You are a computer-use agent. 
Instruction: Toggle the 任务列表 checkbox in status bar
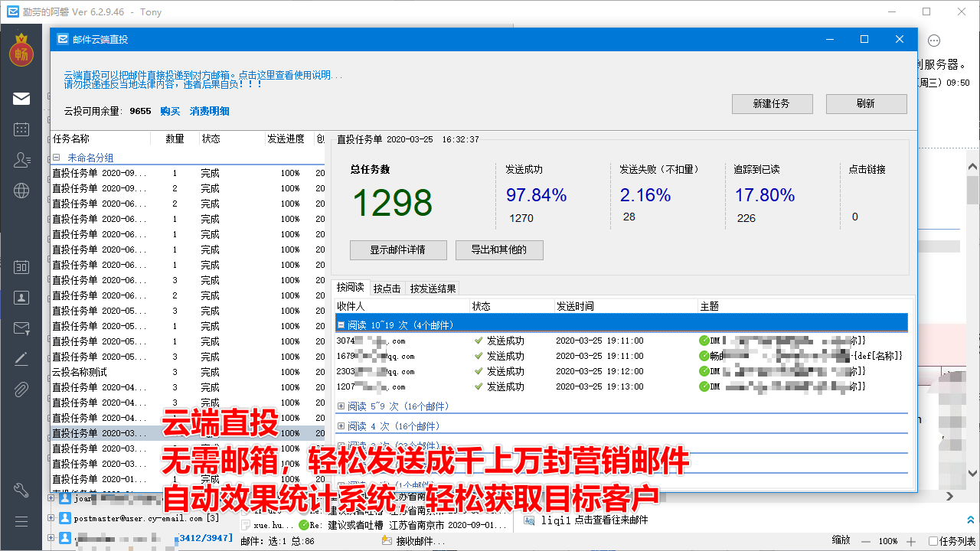(933, 540)
